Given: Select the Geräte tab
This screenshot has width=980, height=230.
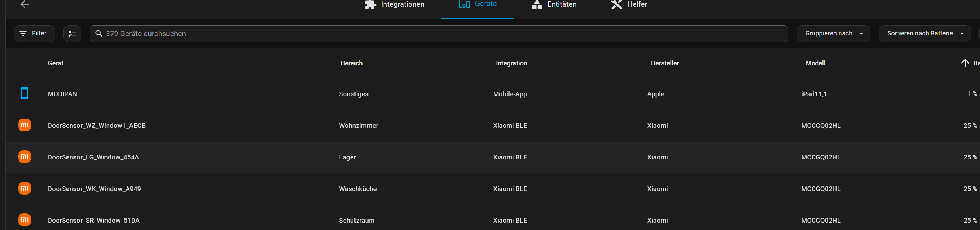Looking at the screenshot, I should click(x=478, y=4).
